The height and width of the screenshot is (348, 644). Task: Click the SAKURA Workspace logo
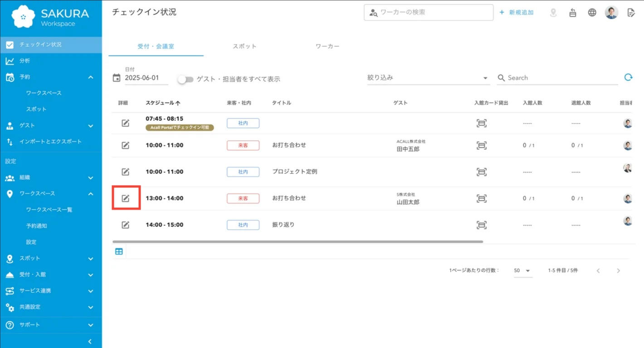[x=50, y=17]
